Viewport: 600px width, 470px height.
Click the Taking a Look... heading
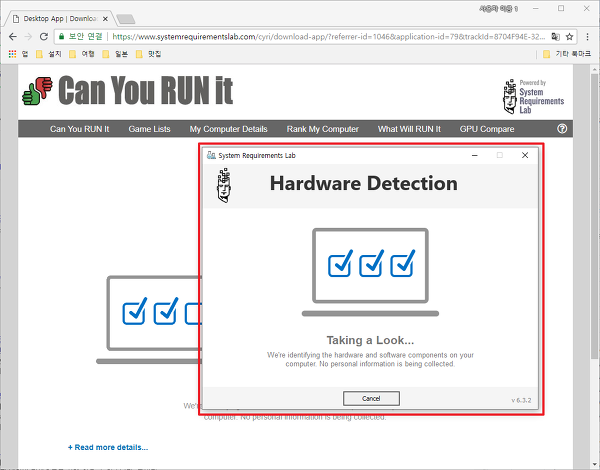click(370, 340)
